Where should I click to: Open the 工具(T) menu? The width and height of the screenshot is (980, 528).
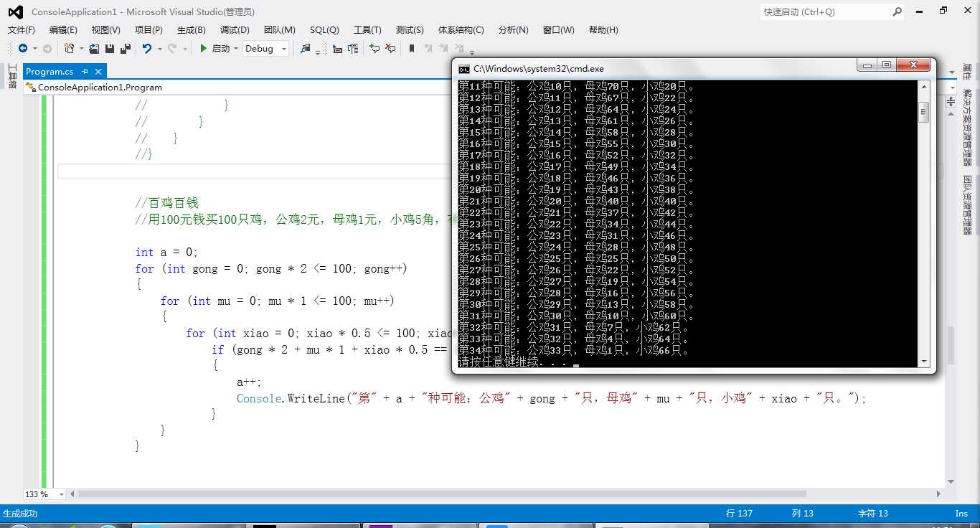pyautogui.click(x=367, y=29)
